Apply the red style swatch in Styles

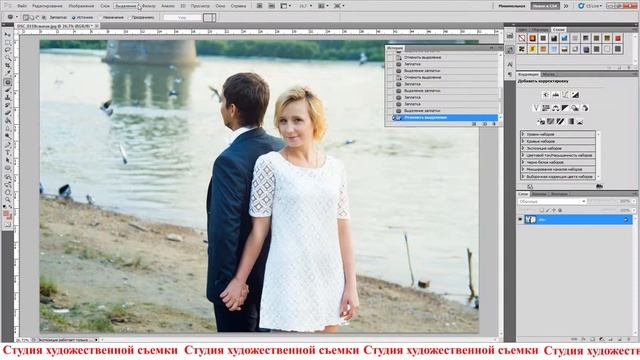click(x=618, y=38)
